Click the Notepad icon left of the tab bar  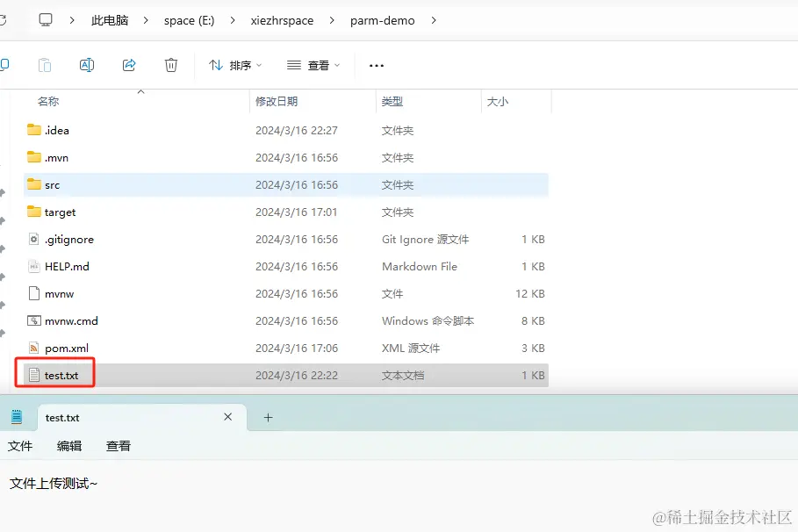(x=18, y=415)
